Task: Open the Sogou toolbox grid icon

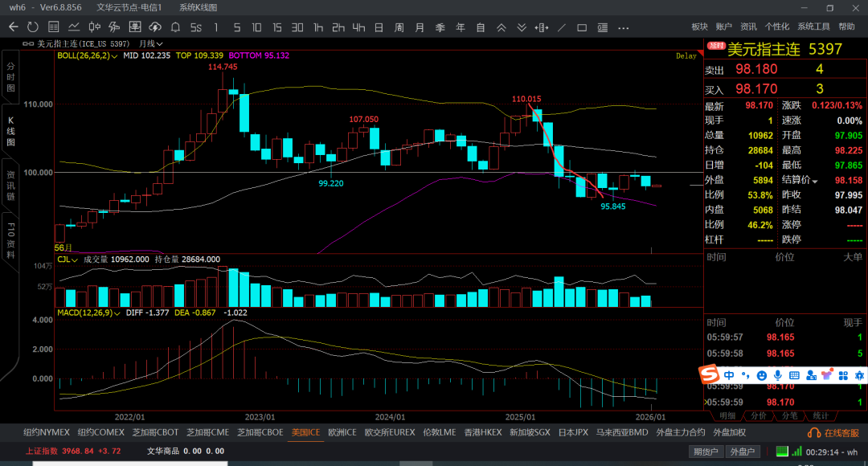Action: [x=843, y=375]
